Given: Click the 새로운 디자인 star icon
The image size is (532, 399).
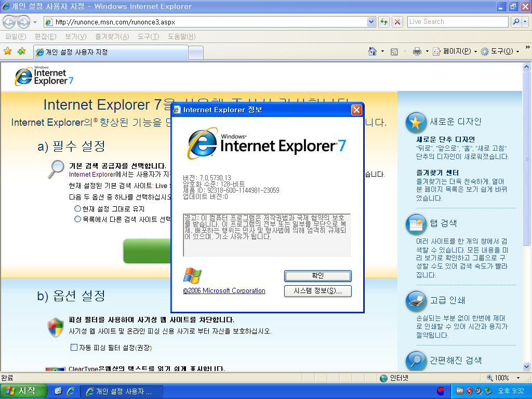Looking at the screenshot, I should [x=416, y=123].
